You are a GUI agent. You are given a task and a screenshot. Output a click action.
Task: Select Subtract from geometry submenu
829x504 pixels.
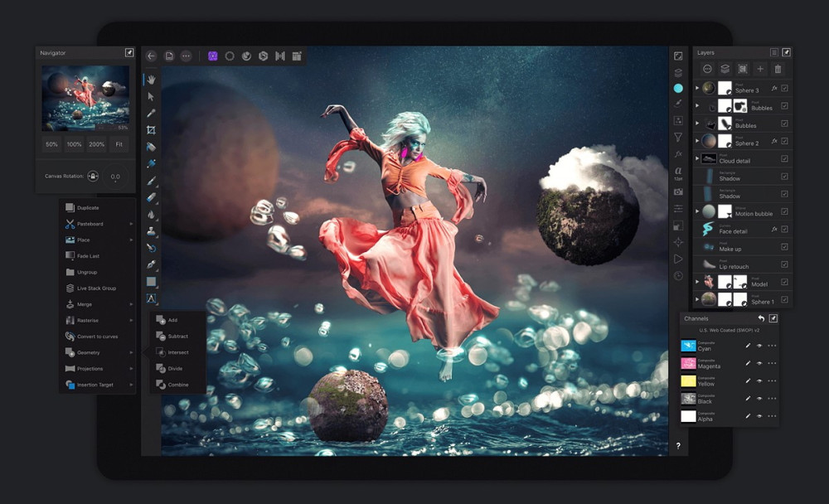177,336
